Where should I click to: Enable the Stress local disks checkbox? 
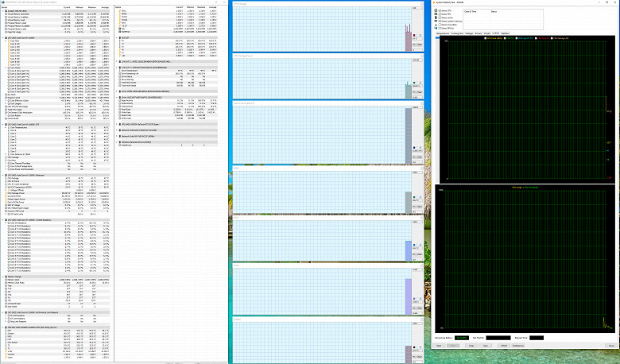[440, 25]
